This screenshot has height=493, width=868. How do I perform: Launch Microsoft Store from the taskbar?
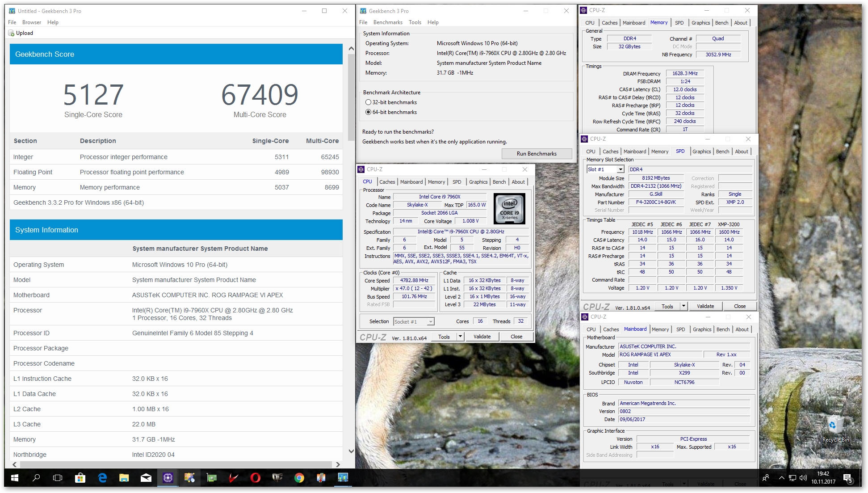80,478
